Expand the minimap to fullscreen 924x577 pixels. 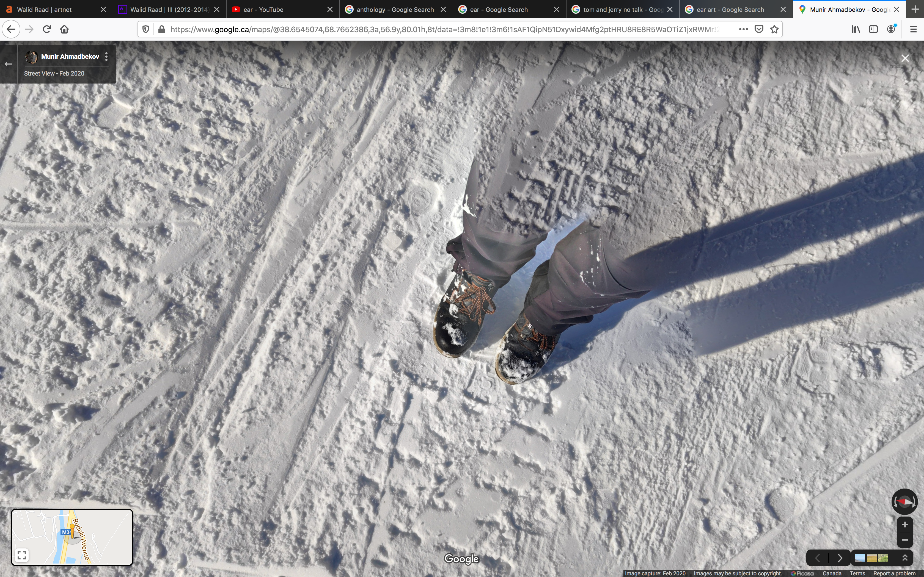[22, 555]
